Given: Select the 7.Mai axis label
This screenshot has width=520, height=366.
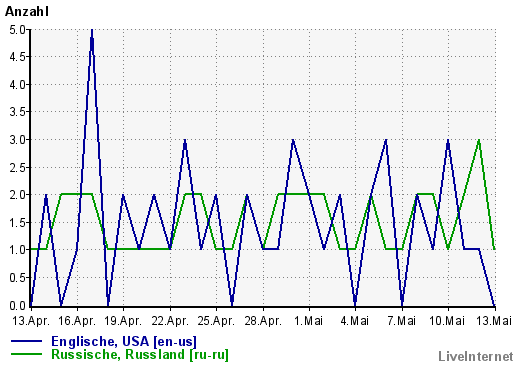Looking at the screenshot, I should coord(402,321).
